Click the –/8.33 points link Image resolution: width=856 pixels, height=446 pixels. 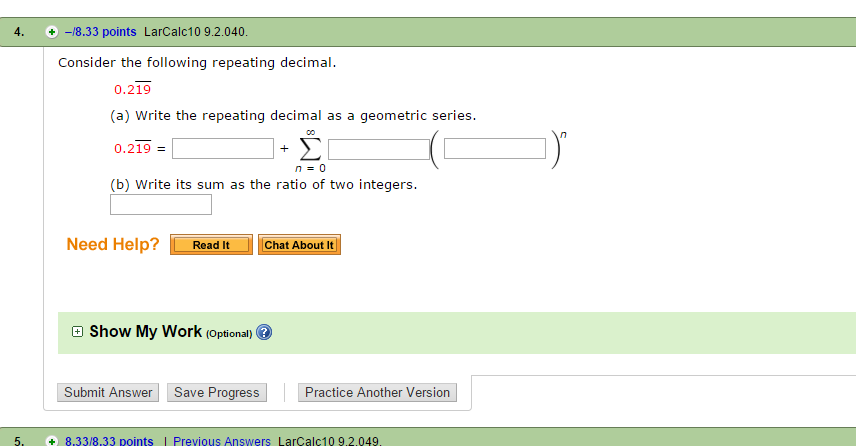click(x=100, y=32)
